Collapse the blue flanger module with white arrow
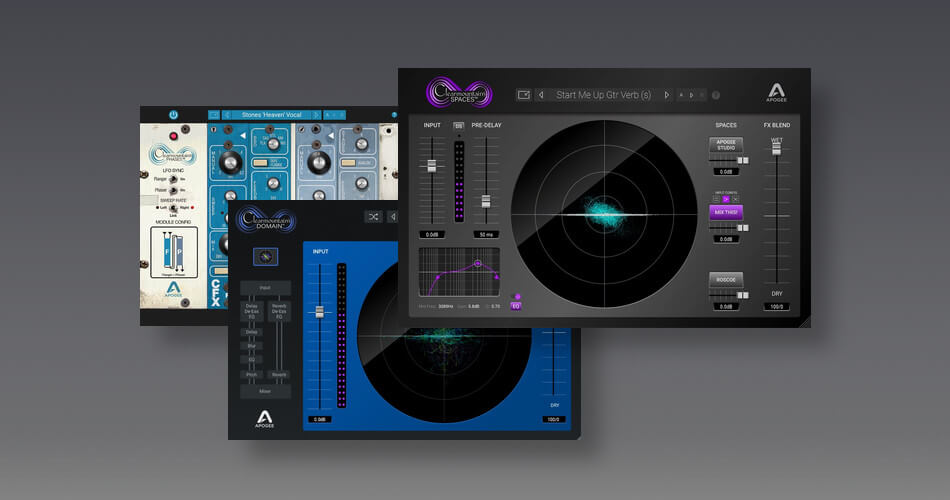This screenshot has height=500, width=950. click(x=243, y=135)
